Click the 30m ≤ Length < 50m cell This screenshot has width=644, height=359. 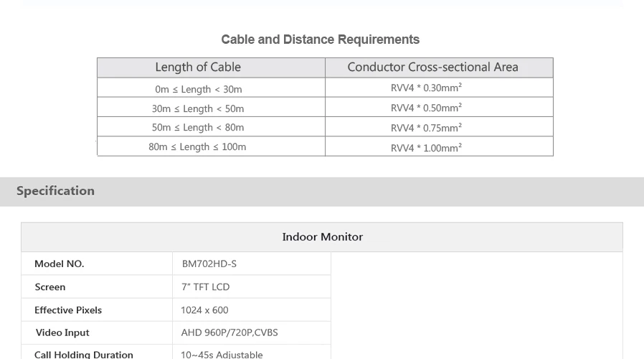tap(211, 107)
